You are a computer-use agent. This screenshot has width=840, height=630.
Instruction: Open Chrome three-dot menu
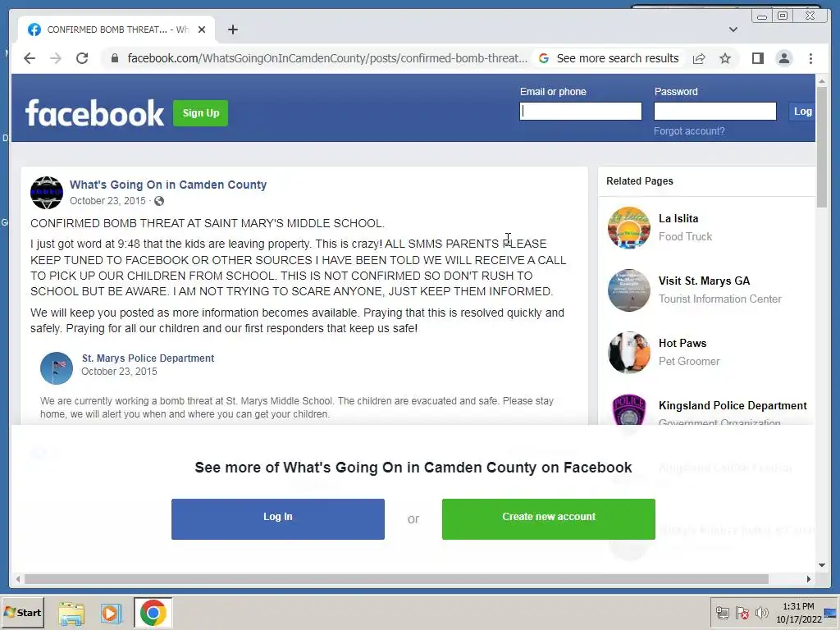(810, 58)
